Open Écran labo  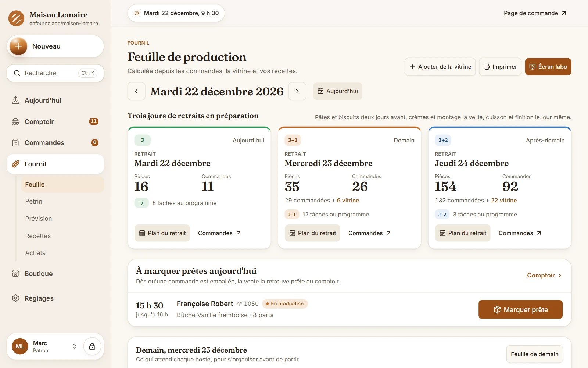coord(548,67)
